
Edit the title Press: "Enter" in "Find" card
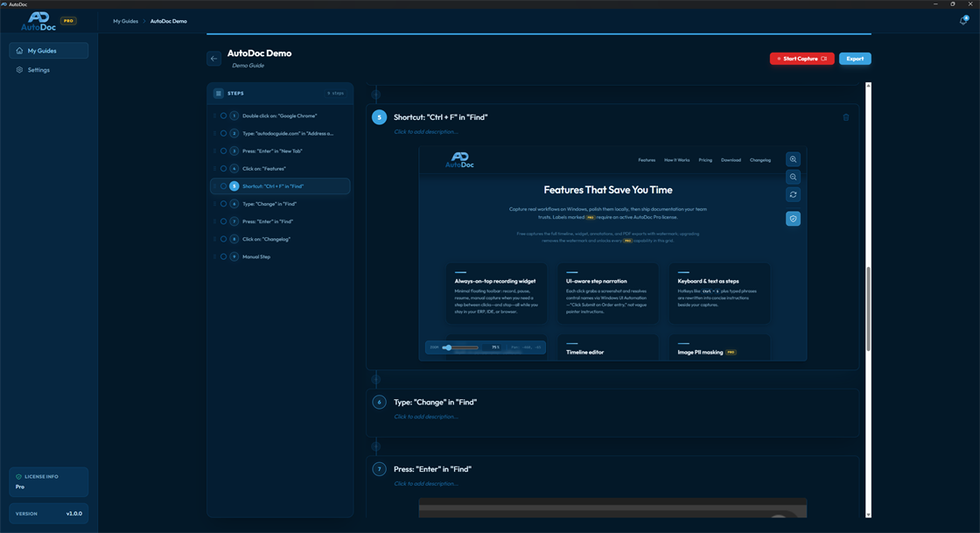(432, 469)
